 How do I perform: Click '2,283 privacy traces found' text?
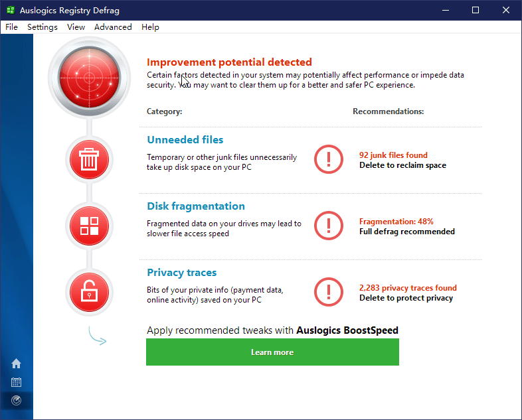click(408, 288)
